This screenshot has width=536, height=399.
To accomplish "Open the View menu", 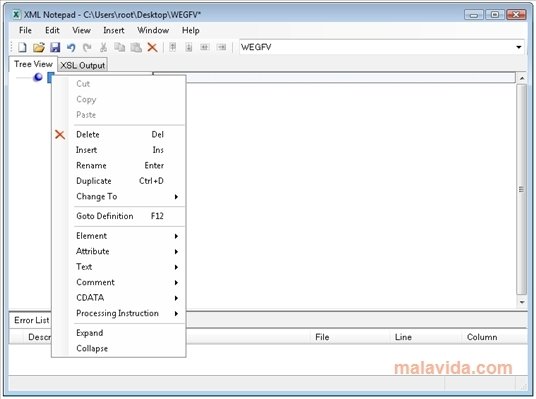I will pyautogui.click(x=81, y=30).
